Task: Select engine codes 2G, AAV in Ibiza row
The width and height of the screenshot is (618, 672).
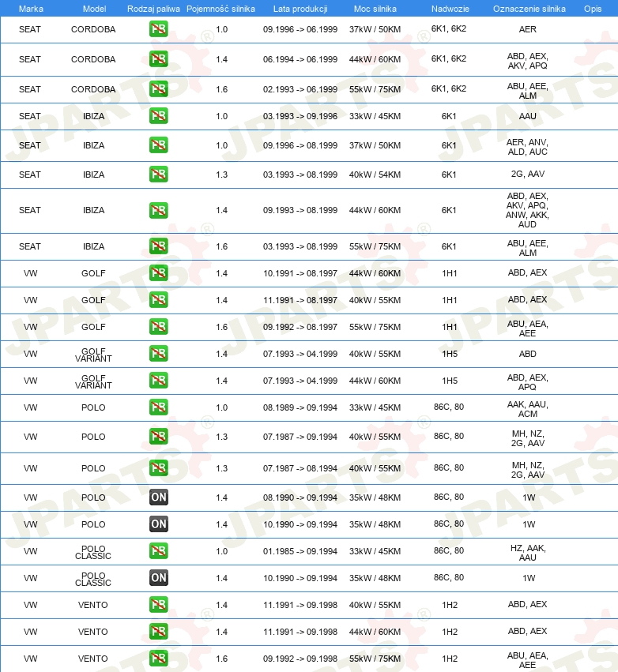Action: 527,174
